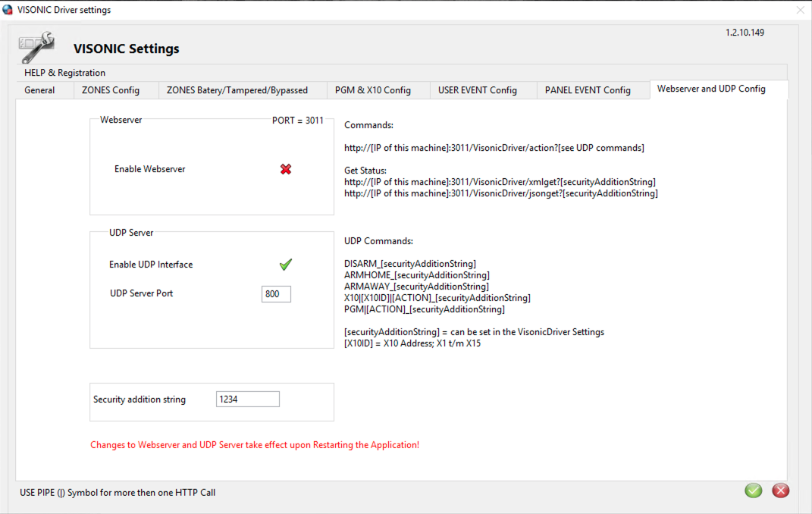Click the UDP Server group box title
The image size is (812, 514).
pos(131,233)
